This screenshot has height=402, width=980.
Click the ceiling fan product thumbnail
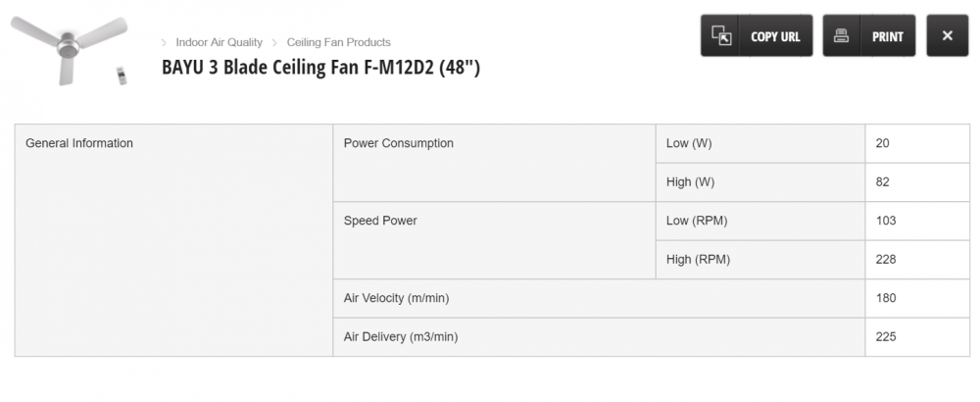[69, 49]
